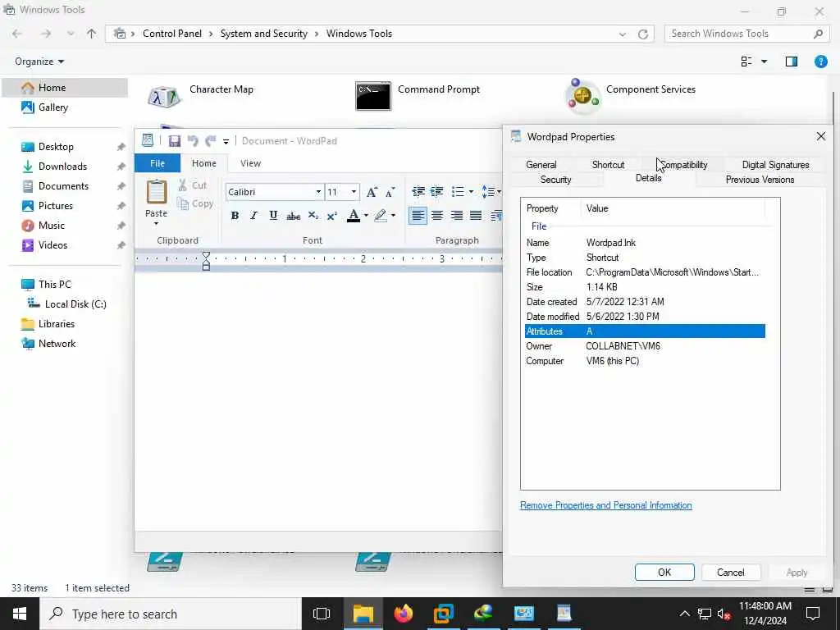Select the Attributes row in Details list
This screenshot has height=630, width=840.
(x=645, y=331)
